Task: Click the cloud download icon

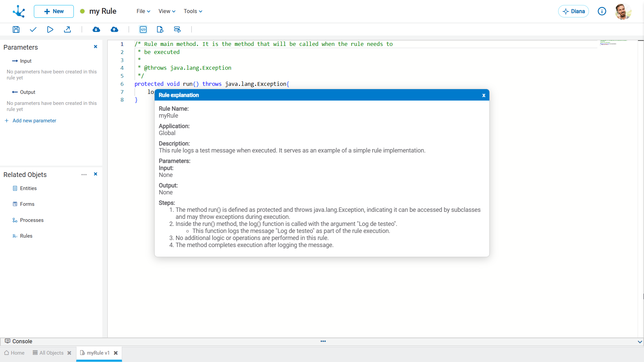Action: pyautogui.click(x=96, y=29)
